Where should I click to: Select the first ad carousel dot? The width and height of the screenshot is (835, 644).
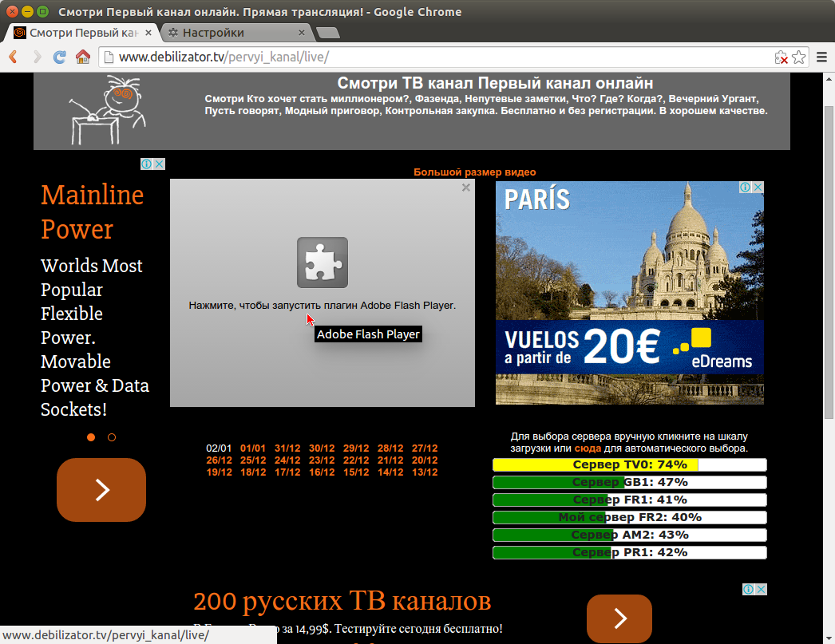click(91, 437)
